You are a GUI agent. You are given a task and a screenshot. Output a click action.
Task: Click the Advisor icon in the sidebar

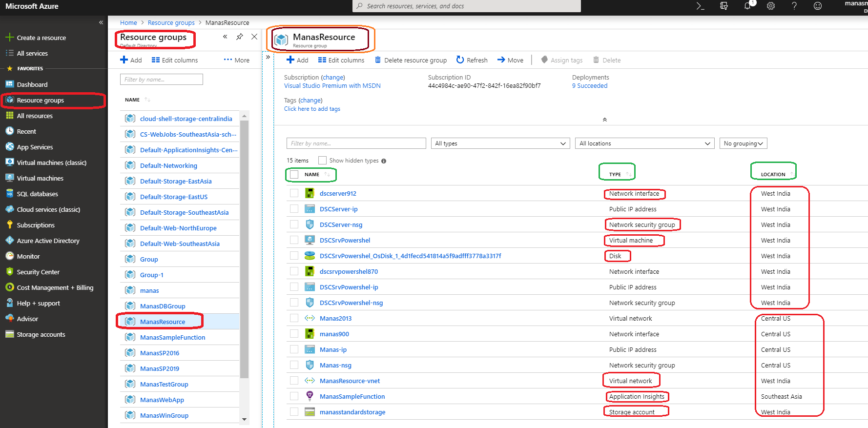click(x=9, y=318)
